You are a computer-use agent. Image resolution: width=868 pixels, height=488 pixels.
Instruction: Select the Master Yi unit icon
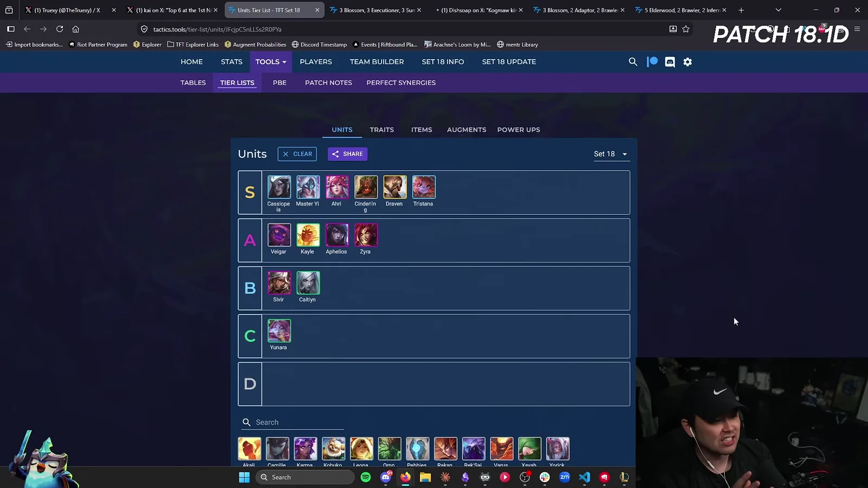point(308,187)
